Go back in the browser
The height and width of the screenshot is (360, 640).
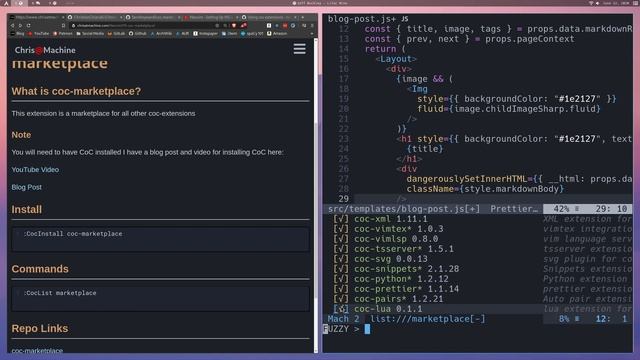[x=13, y=25]
